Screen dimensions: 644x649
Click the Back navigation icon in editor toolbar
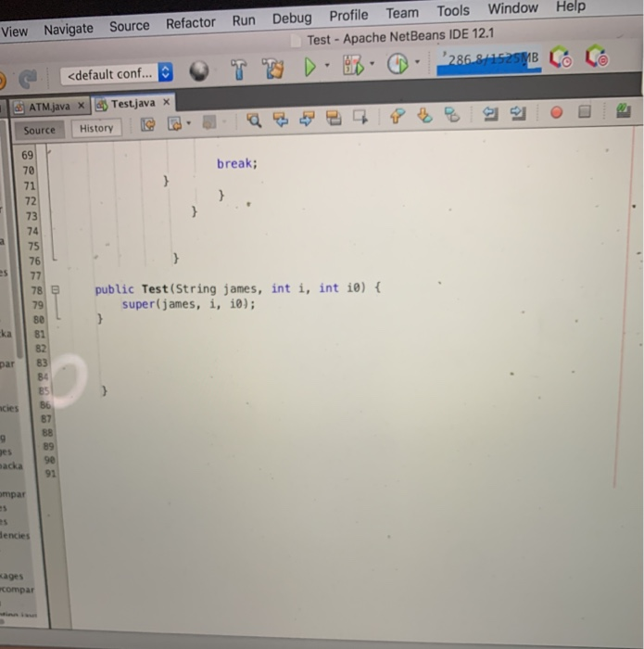click(174, 123)
